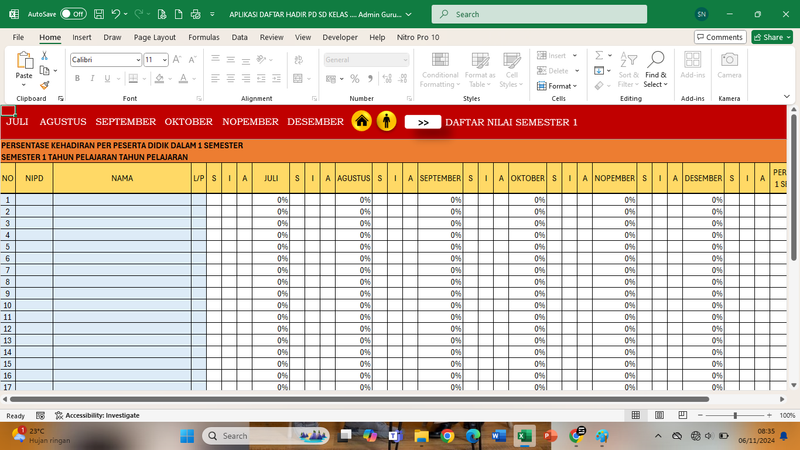Click the Search box in title bar
This screenshot has height=450, width=800.
coord(539,14)
